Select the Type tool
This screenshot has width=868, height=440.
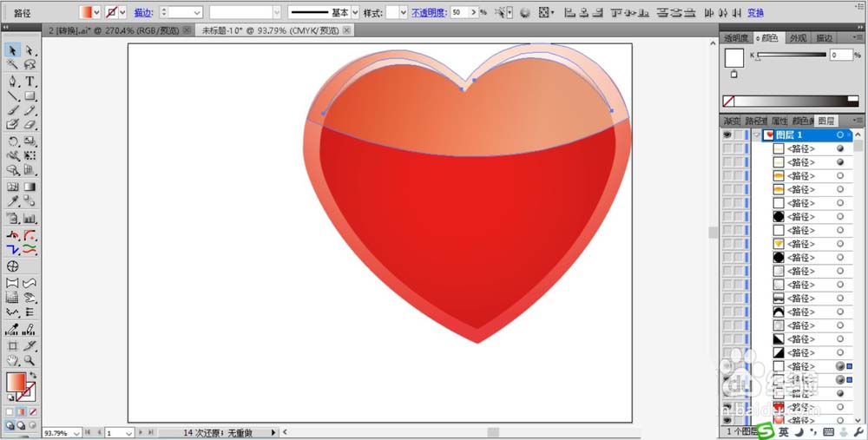coord(30,82)
